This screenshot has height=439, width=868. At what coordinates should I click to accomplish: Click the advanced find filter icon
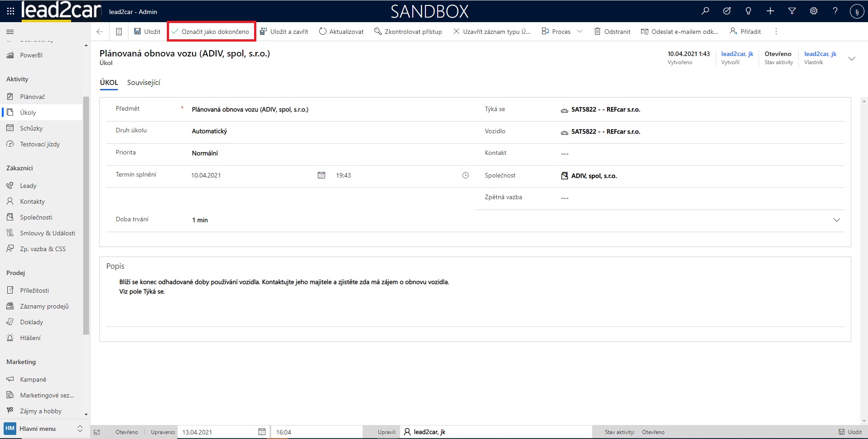792,11
